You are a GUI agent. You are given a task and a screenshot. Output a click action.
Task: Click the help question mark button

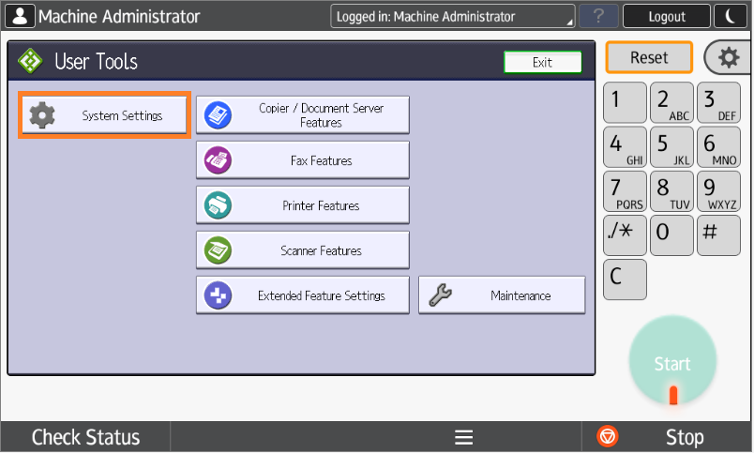pos(598,16)
